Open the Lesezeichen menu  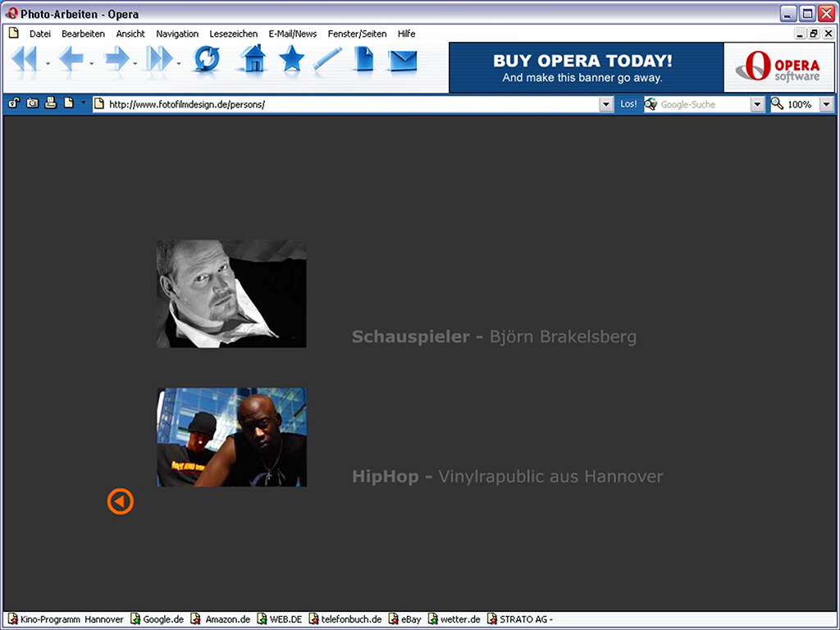[x=234, y=34]
